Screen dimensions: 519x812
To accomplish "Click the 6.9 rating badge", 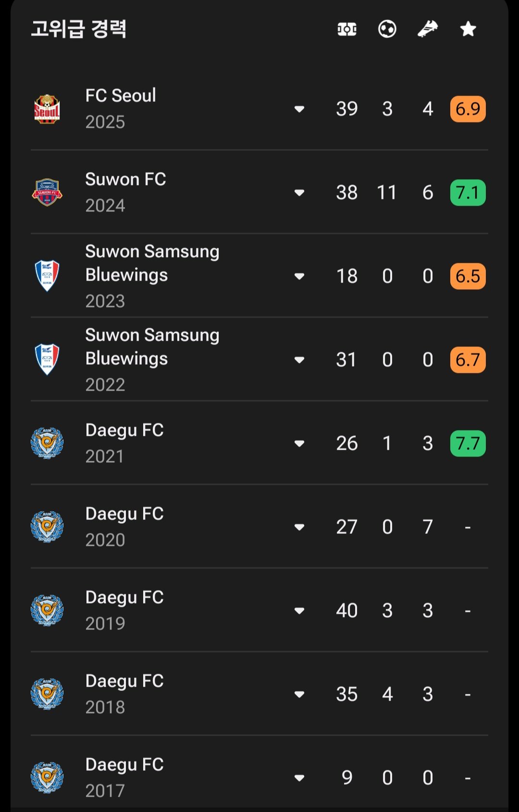I will coord(468,109).
